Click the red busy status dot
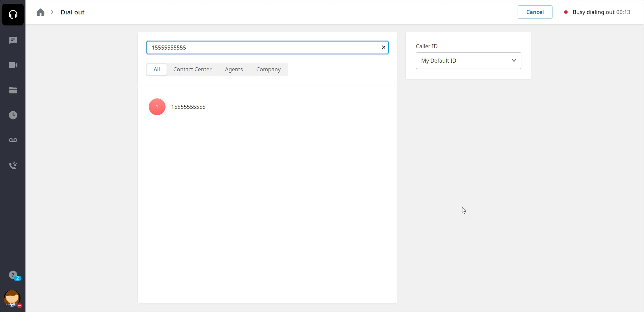The width and height of the screenshot is (644, 312). click(566, 12)
